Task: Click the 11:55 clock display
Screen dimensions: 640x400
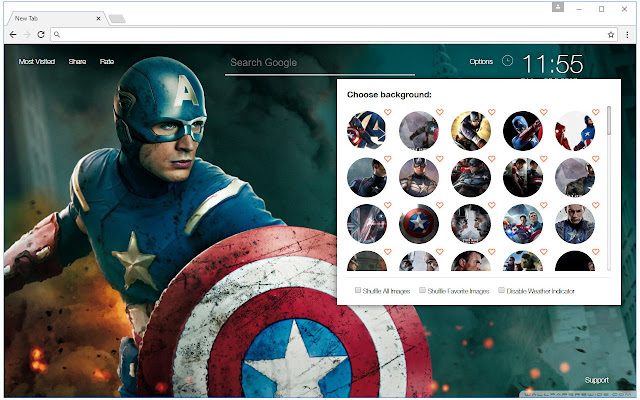Action: [x=553, y=64]
